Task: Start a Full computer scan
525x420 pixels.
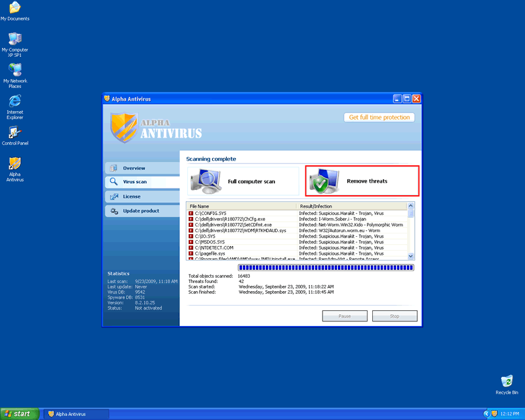Action: (243, 181)
